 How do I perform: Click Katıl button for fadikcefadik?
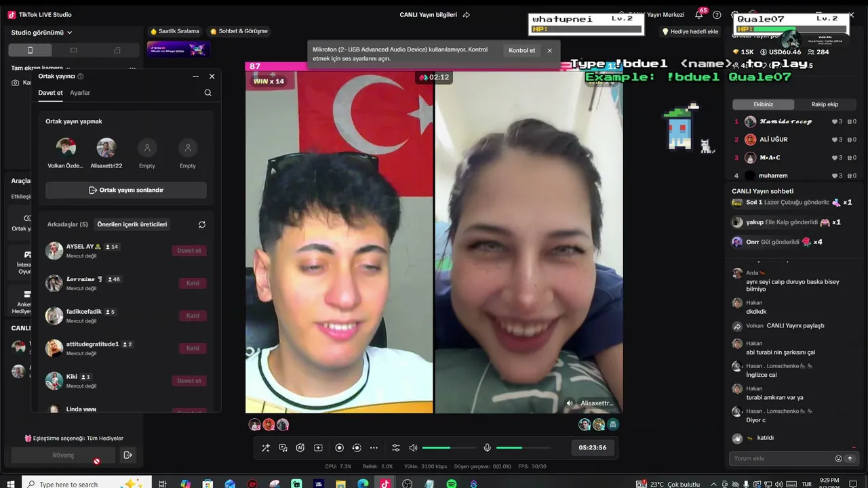click(x=193, y=316)
